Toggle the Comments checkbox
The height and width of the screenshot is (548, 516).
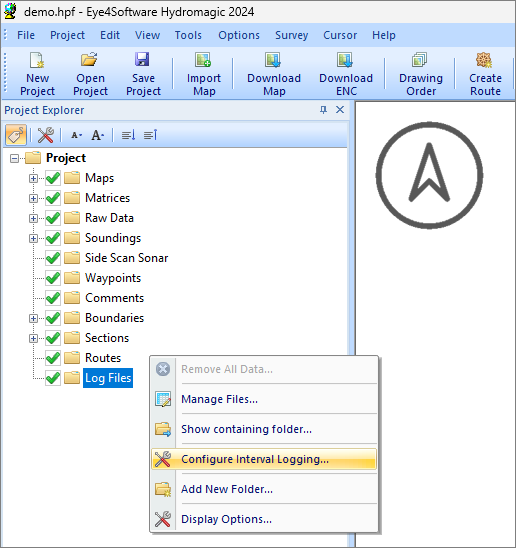coord(53,298)
